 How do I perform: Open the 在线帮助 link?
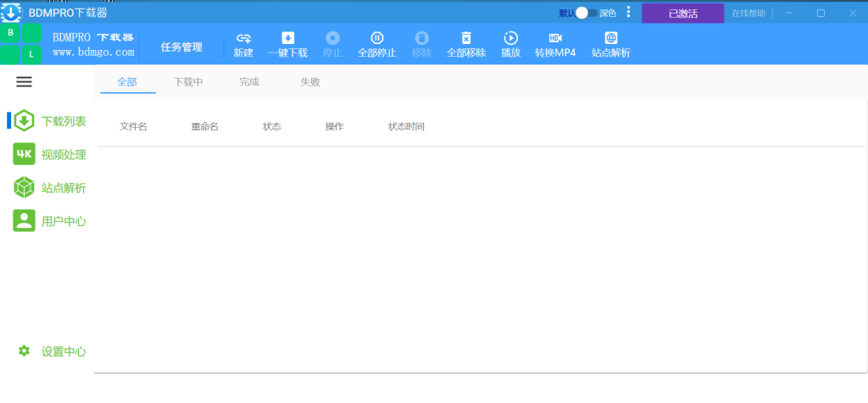tap(748, 14)
